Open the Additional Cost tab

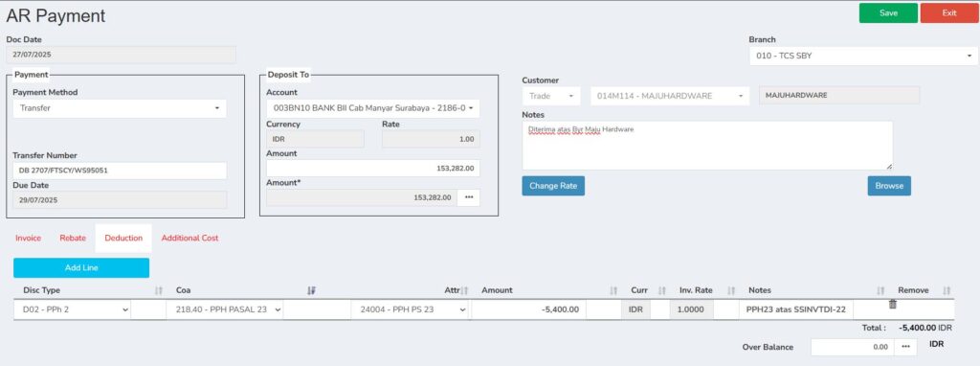tap(190, 238)
